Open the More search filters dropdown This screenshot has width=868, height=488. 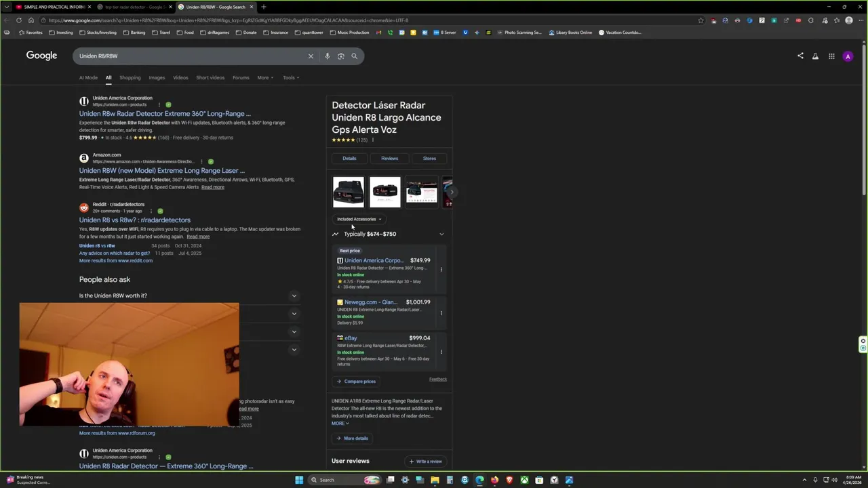(x=265, y=77)
